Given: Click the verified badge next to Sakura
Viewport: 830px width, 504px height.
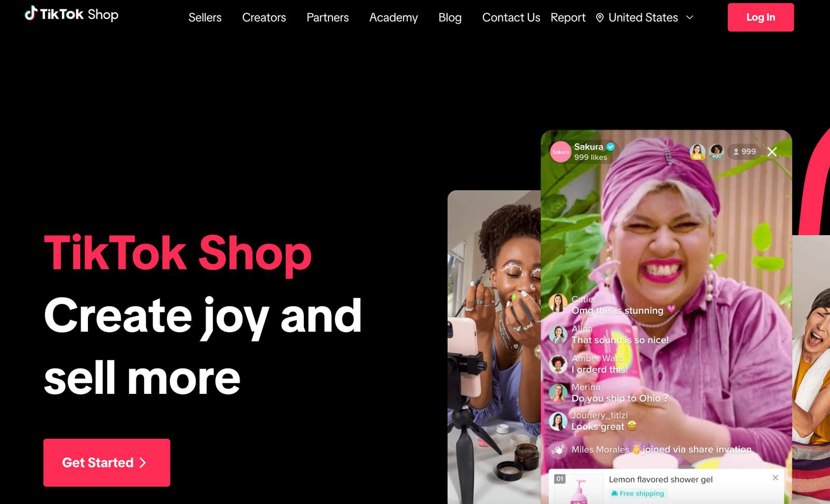Looking at the screenshot, I should tap(611, 147).
